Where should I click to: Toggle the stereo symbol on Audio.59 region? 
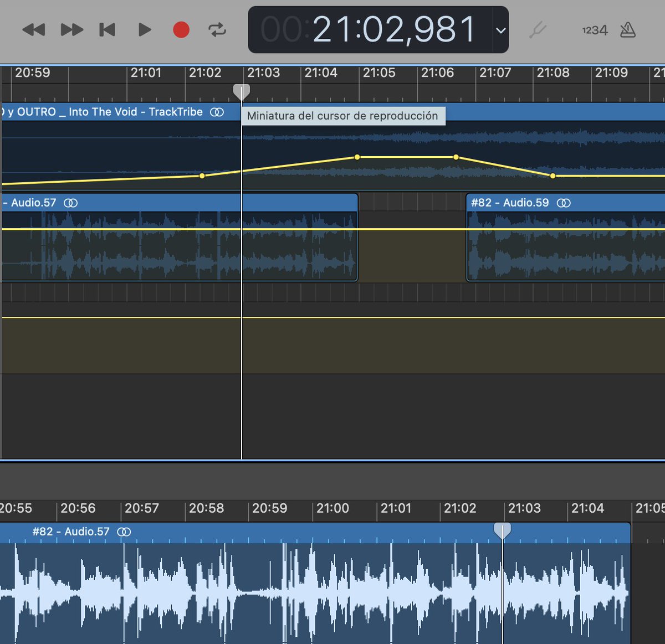tap(564, 203)
